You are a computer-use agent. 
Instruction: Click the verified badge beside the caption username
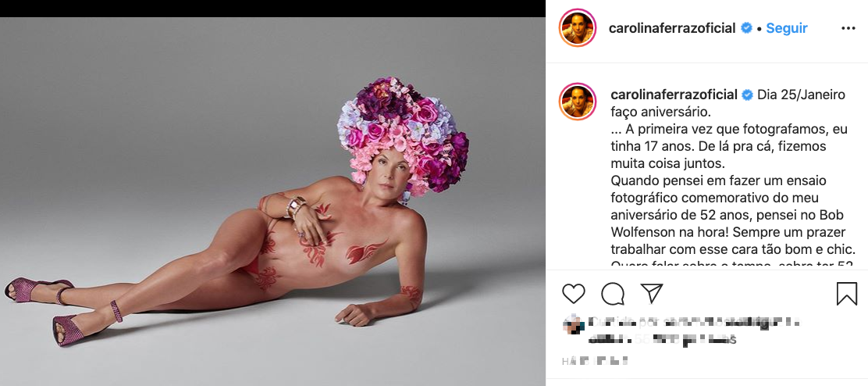[747, 95]
